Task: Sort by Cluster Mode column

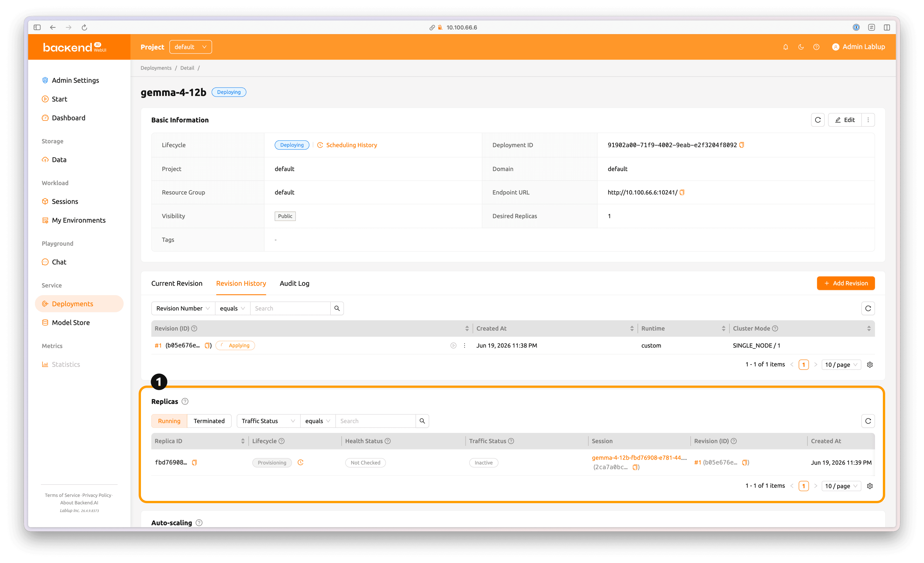Action: 869,329
